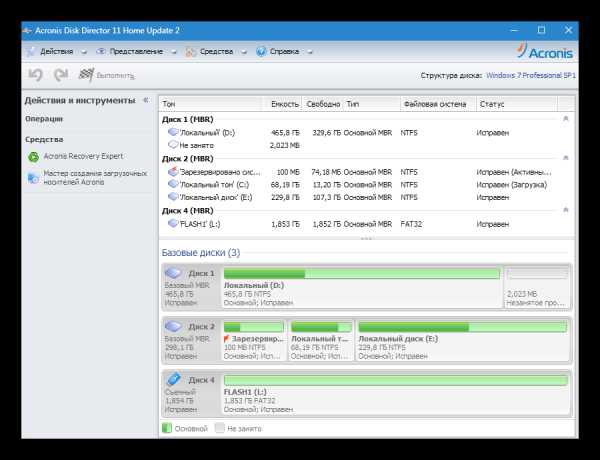Collapse the Диск 4 (MBR) group
This screenshot has width=600, height=460.
[x=566, y=210]
